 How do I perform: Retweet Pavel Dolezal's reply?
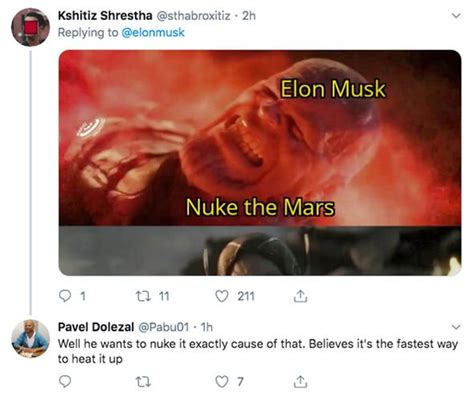click(144, 381)
